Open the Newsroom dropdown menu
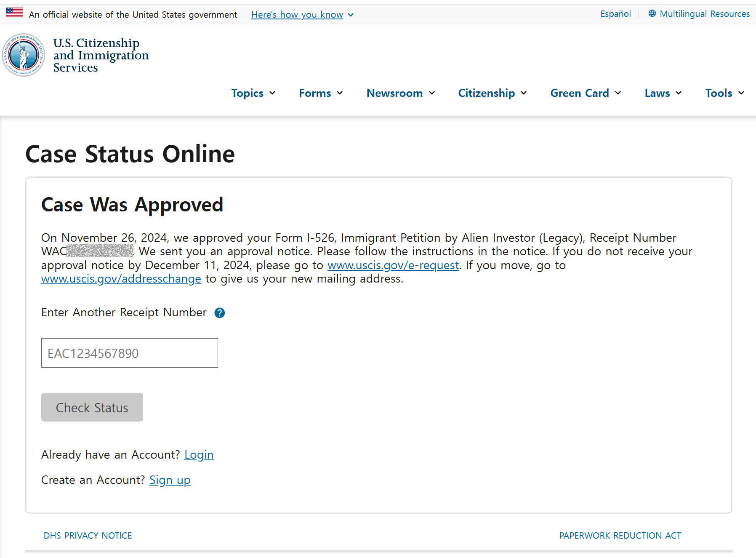The image size is (756, 558). (401, 93)
